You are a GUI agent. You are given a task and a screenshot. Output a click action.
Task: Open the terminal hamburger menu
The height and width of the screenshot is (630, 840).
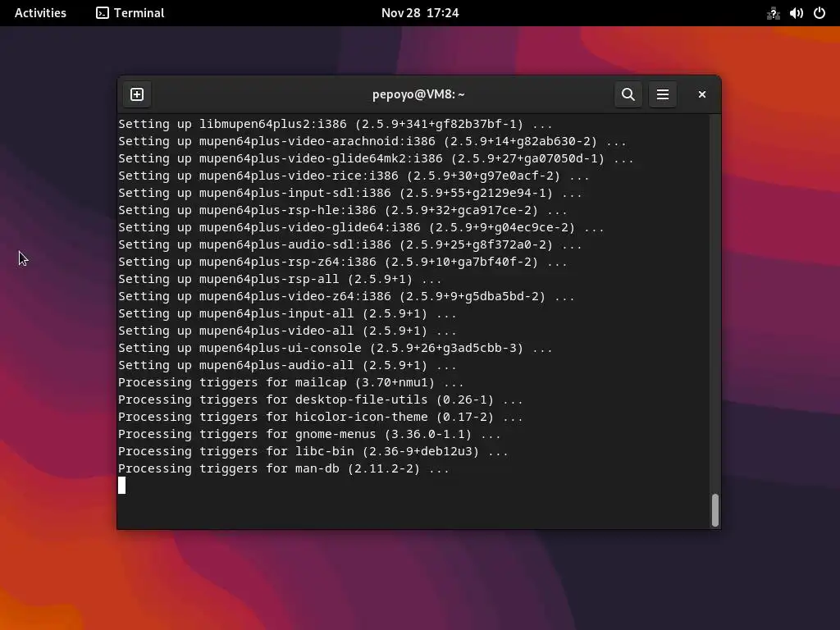tap(663, 94)
